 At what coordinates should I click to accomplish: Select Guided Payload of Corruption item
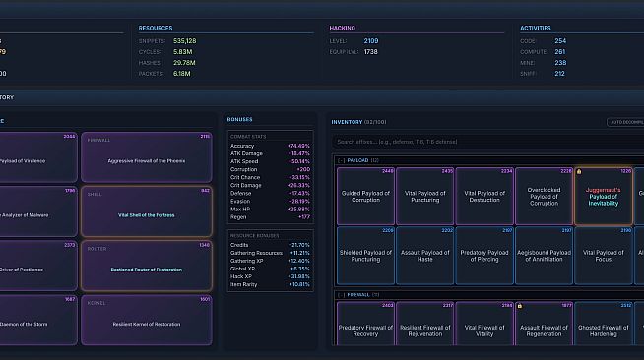click(365, 196)
